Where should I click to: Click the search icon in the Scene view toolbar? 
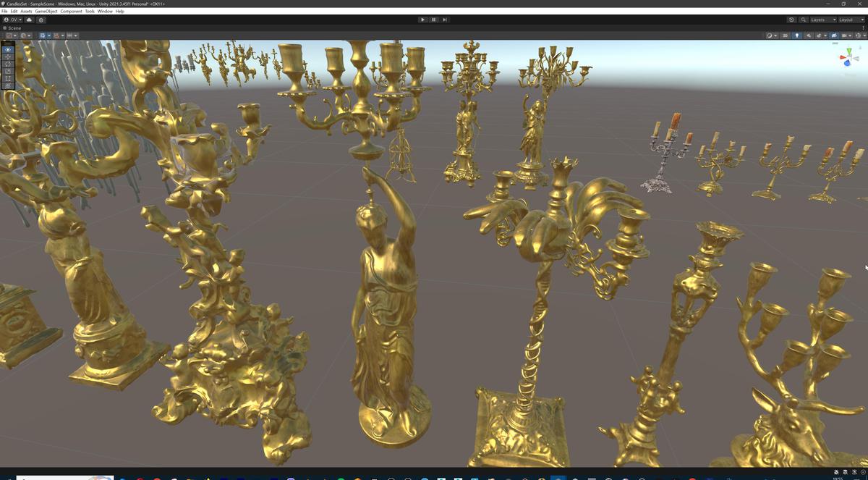(x=803, y=20)
